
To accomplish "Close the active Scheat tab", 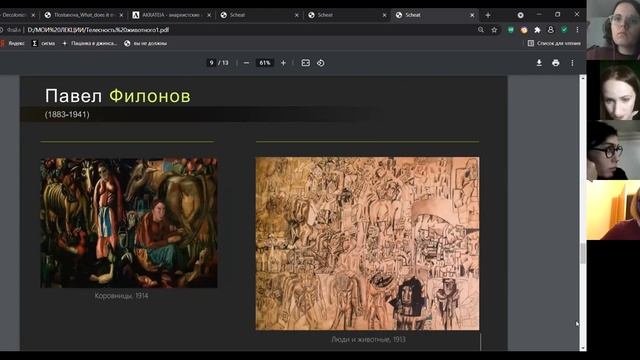I will click(472, 15).
